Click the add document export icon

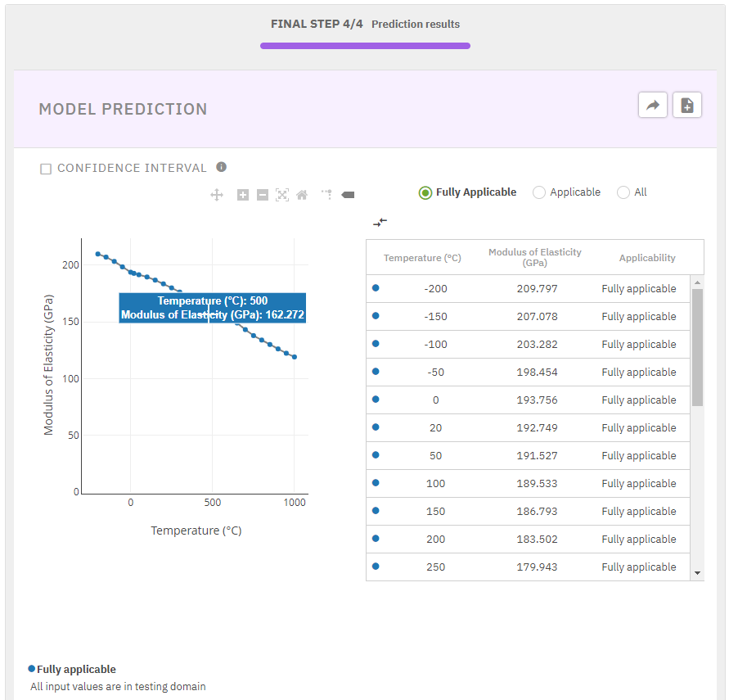pyautogui.click(x=687, y=106)
